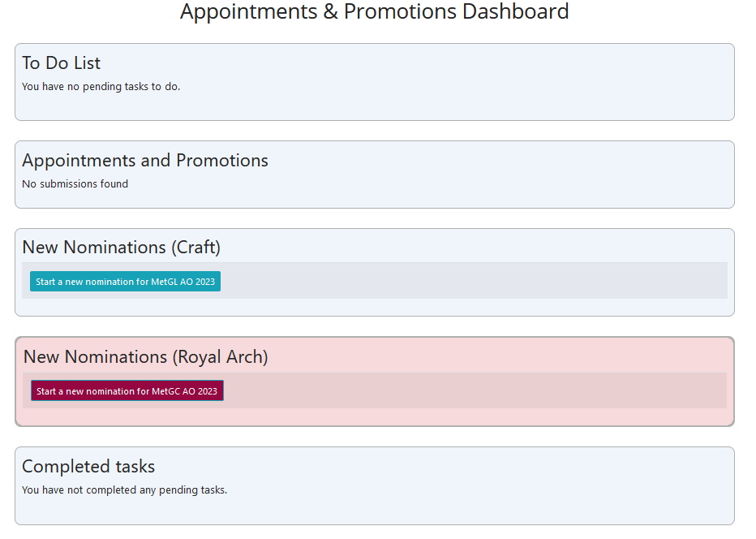Start a new nomination for MetGL AO 2023
This screenshot has height=539, width=756.
click(x=126, y=282)
